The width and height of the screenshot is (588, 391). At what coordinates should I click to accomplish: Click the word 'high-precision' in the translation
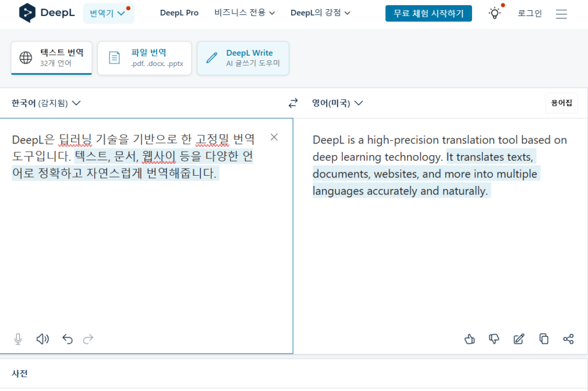[403, 140]
